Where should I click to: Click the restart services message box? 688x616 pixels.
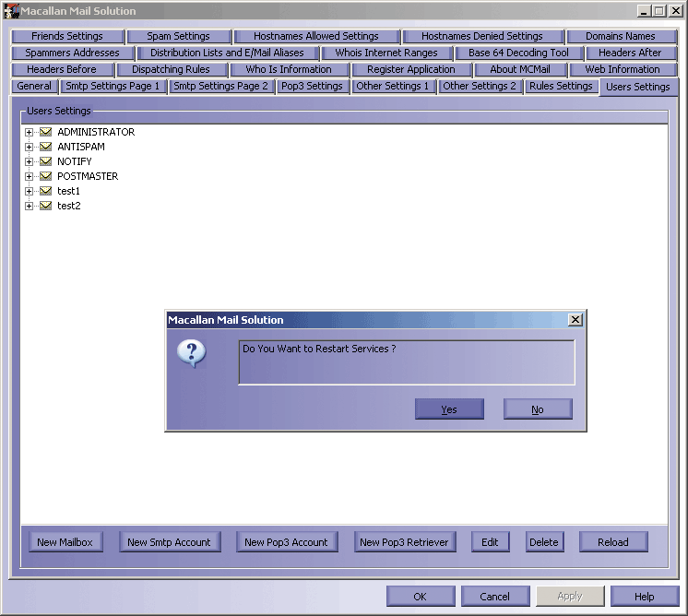tap(407, 362)
